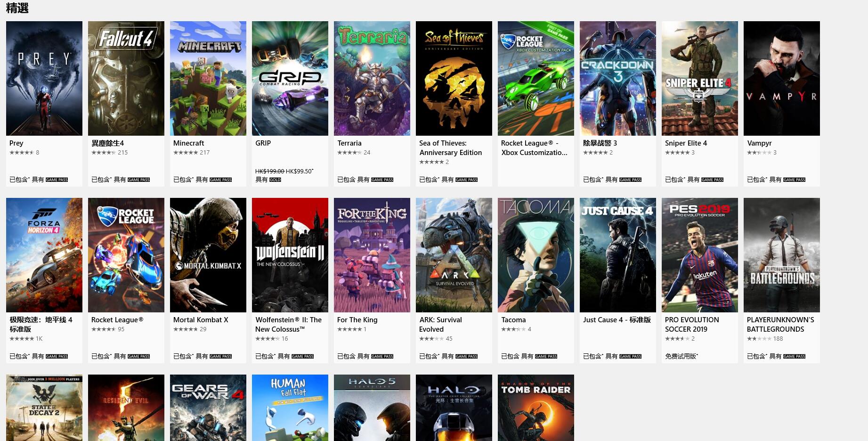
Task: Open the Tacoma cover art
Action: point(536,255)
